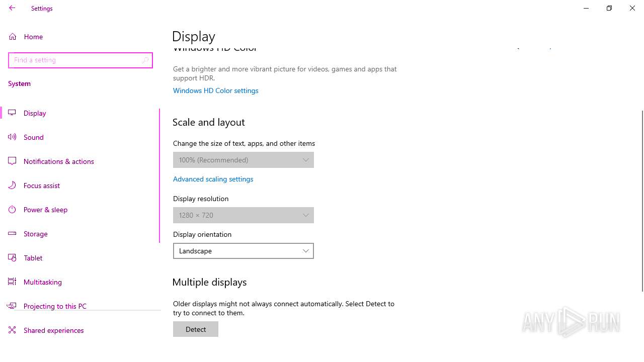
Task: Open the scaling 100% (Recommended) dropdown
Action: pyautogui.click(x=244, y=160)
